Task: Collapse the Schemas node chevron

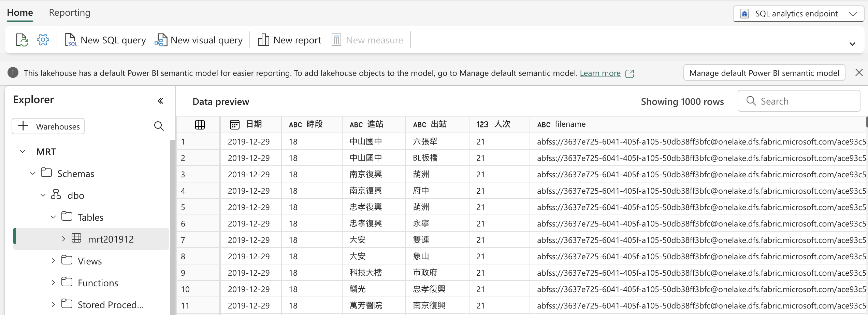Action: point(33,173)
